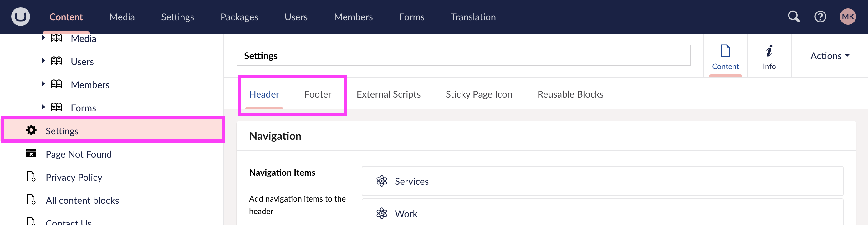Go to the Content section

(66, 17)
